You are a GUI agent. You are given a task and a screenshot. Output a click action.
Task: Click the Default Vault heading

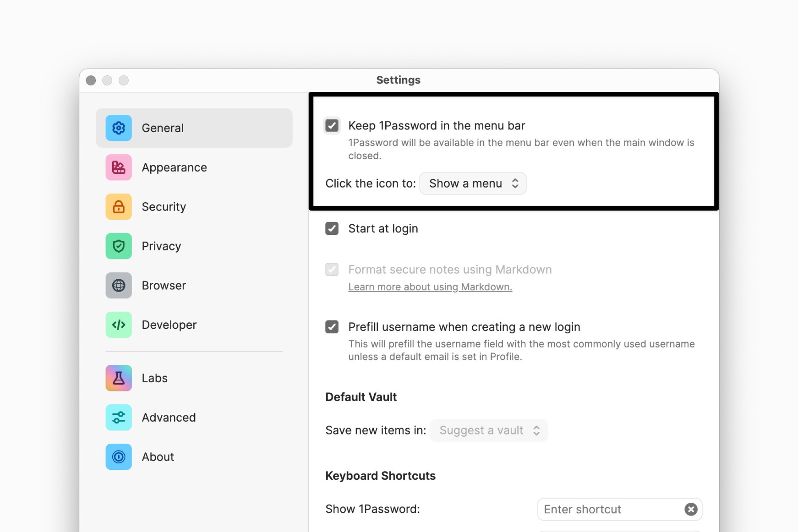click(x=361, y=397)
